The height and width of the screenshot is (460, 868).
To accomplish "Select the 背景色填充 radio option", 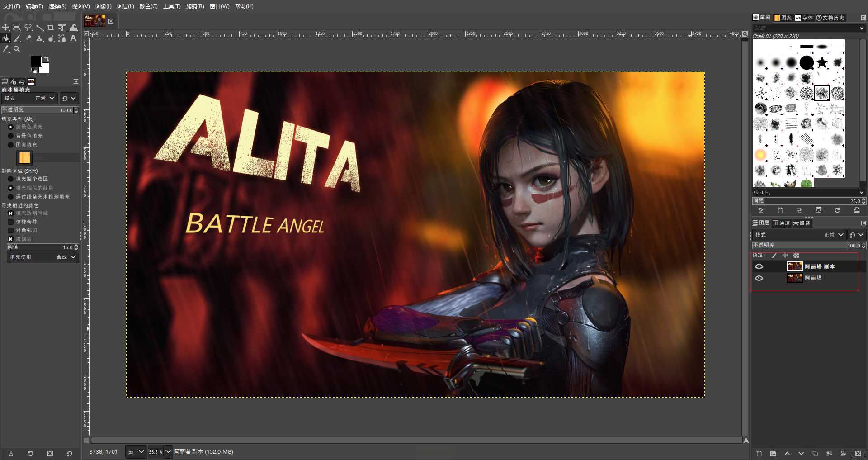I will click(11, 136).
